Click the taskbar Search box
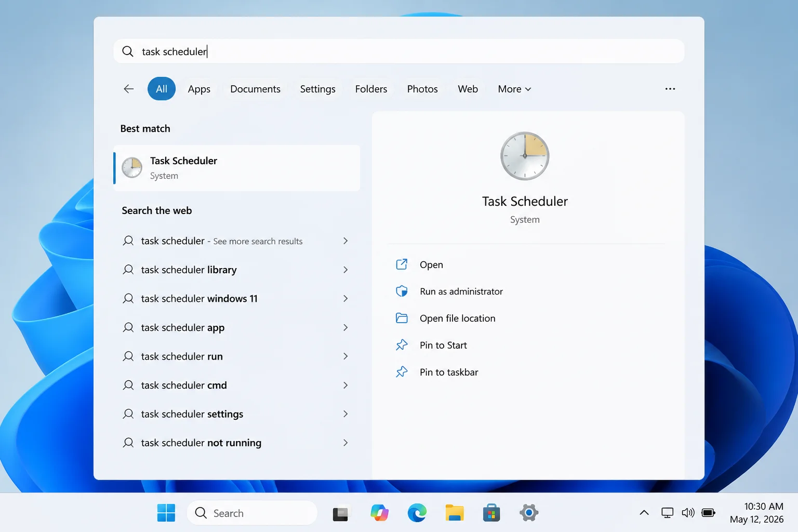 pyautogui.click(x=252, y=513)
